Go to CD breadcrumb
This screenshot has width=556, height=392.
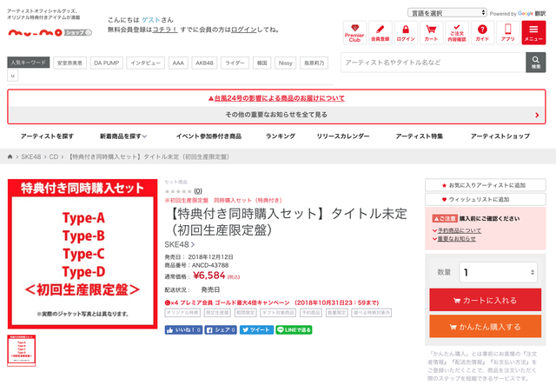[54, 156]
